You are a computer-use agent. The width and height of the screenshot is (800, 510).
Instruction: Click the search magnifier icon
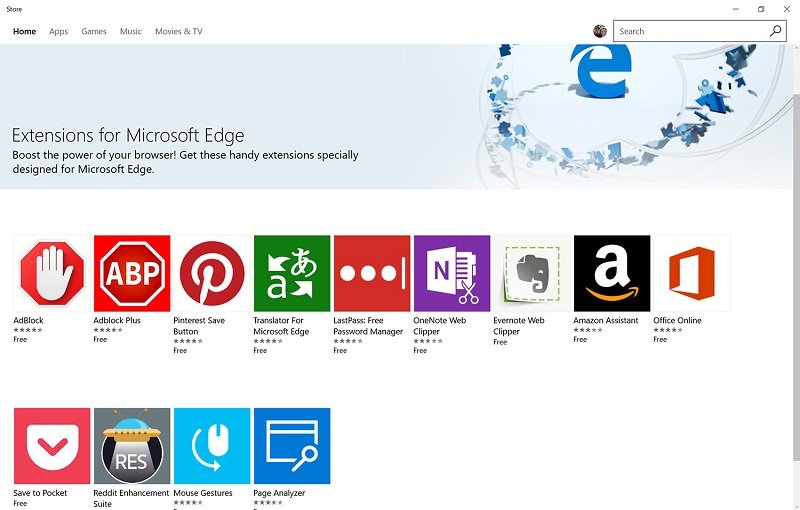point(776,31)
